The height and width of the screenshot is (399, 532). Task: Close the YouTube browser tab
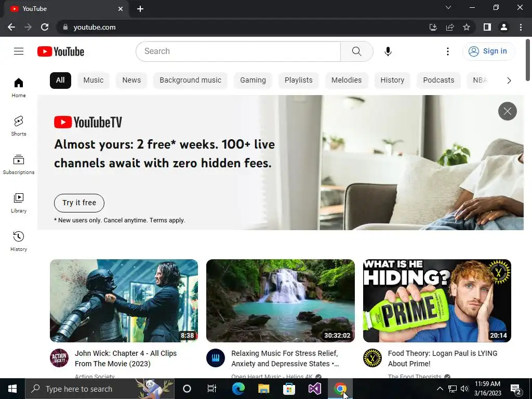tap(121, 9)
